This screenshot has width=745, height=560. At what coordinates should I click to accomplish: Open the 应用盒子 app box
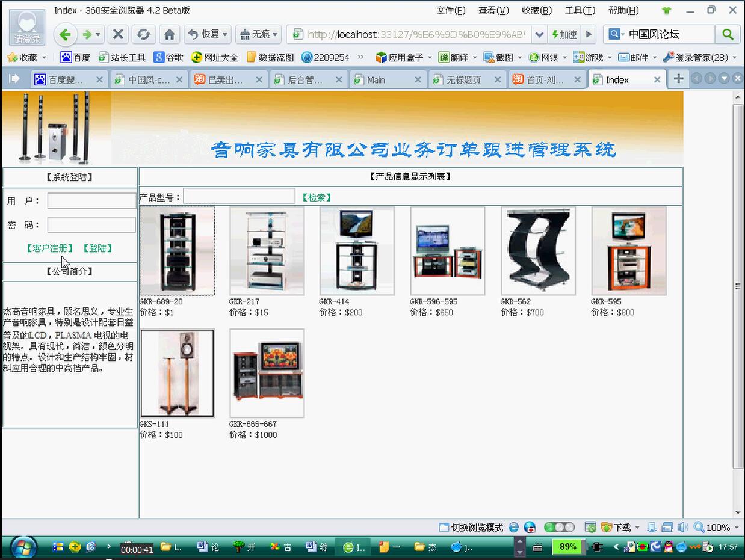point(400,57)
